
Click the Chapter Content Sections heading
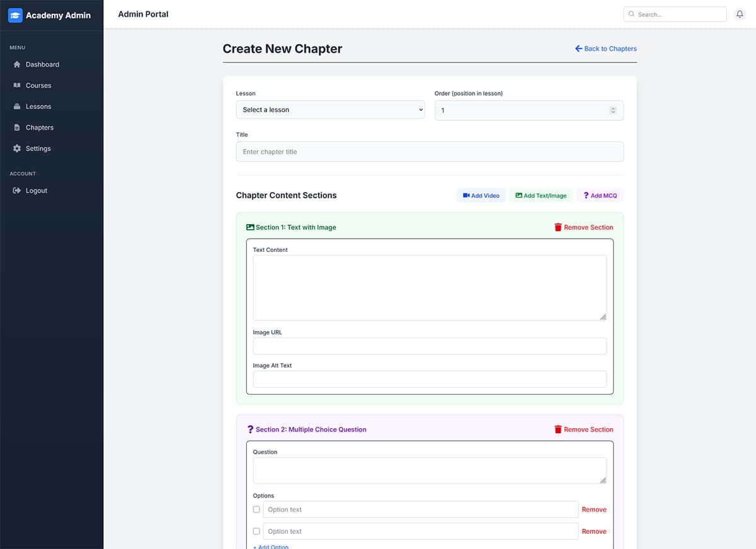(x=286, y=195)
